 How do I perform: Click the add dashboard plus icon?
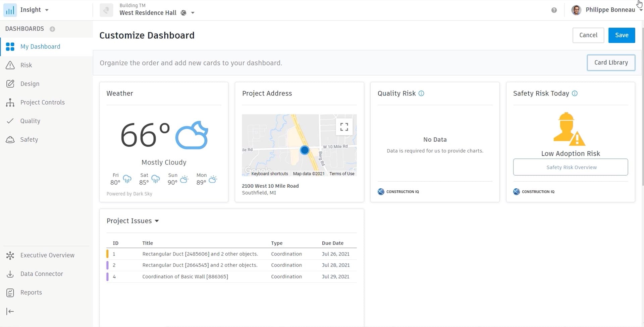point(52,29)
